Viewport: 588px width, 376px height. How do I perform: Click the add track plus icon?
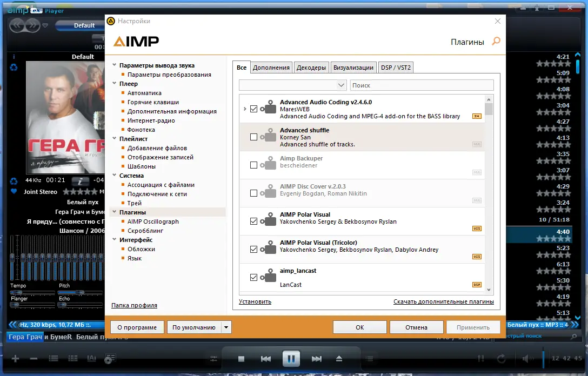coord(15,358)
